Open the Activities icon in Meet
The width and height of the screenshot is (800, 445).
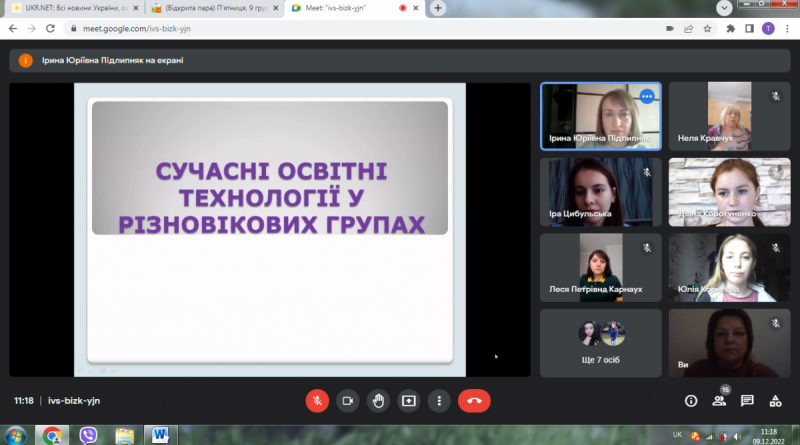point(776,401)
